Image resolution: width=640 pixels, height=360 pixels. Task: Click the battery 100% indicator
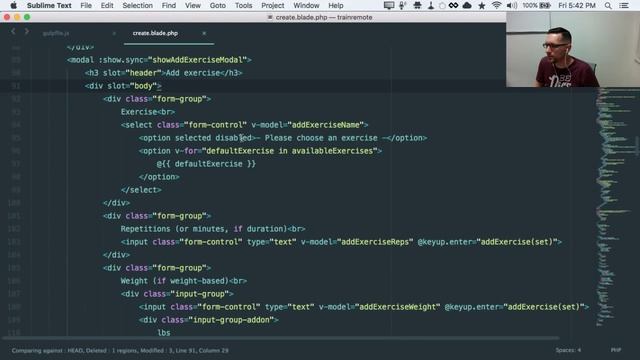click(536, 5)
